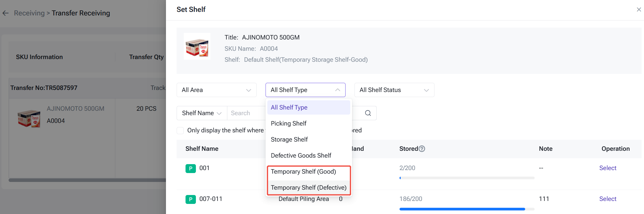644x214 pixels.
Task: Click shelf name 001
Action: [x=204, y=168]
